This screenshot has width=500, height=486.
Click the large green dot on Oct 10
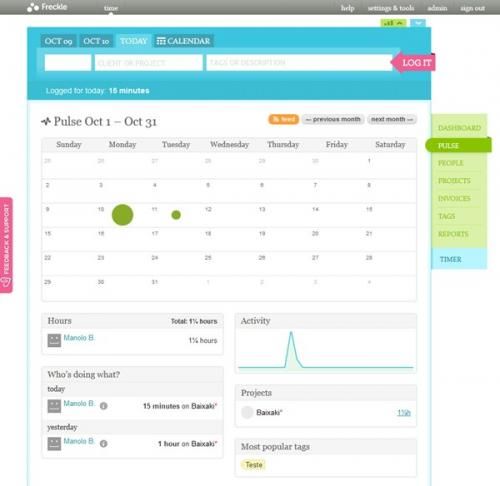tap(122, 215)
